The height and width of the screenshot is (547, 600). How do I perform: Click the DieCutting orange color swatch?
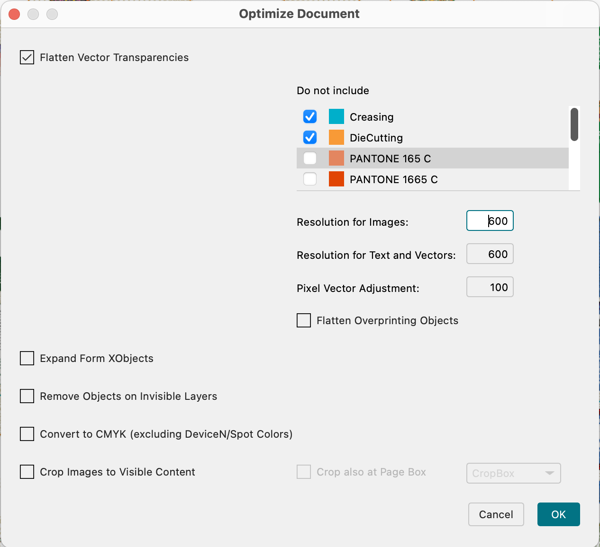pyautogui.click(x=336, y=138)
